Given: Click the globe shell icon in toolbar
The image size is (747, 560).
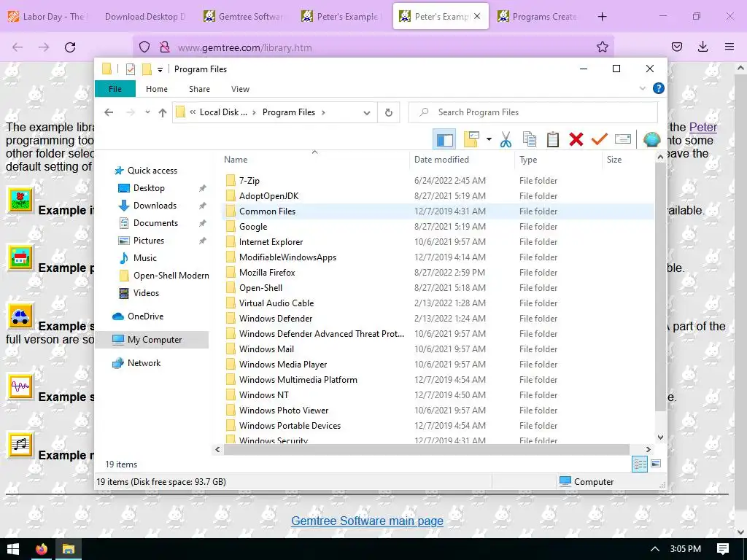Looking at the screenshot, I should pos(651,139).
